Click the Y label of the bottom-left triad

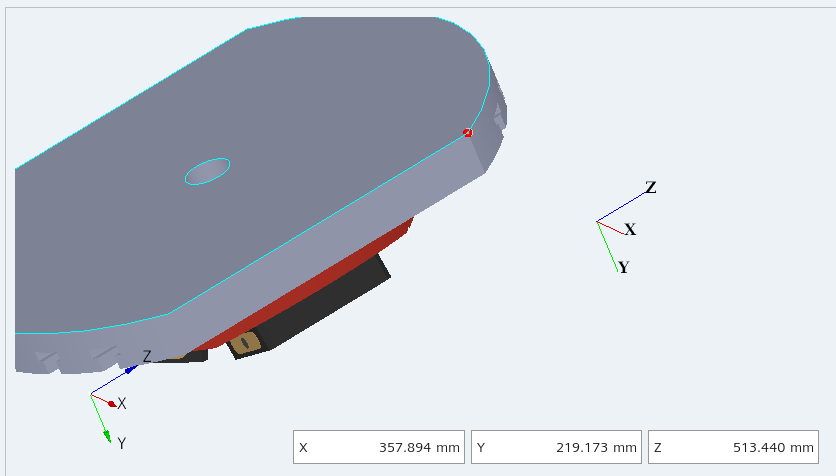coord(121,443)
